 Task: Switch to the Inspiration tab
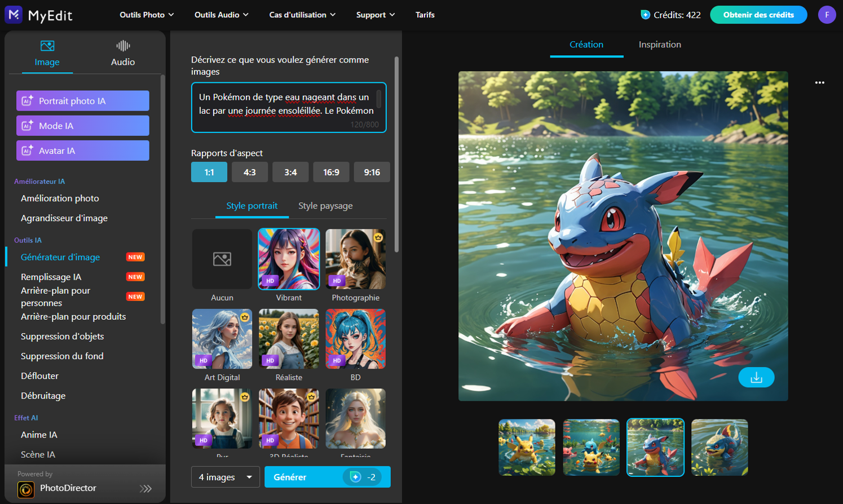tap(660, 45)
